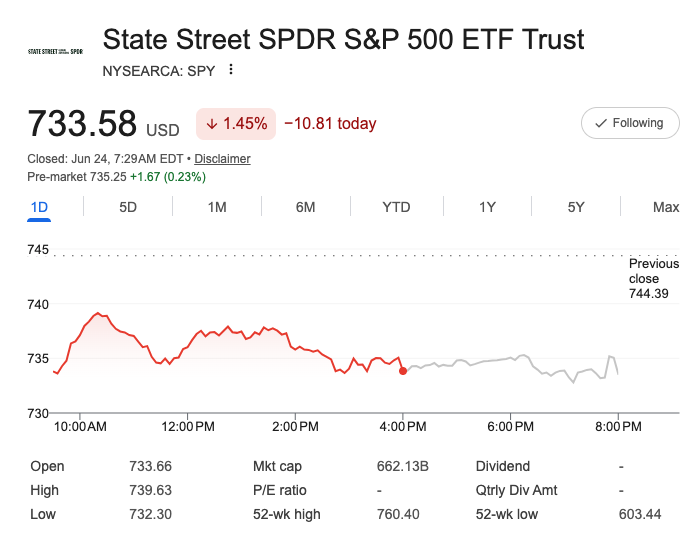
Task: Click the State Street SPDR logo
Action: (55, 52)
